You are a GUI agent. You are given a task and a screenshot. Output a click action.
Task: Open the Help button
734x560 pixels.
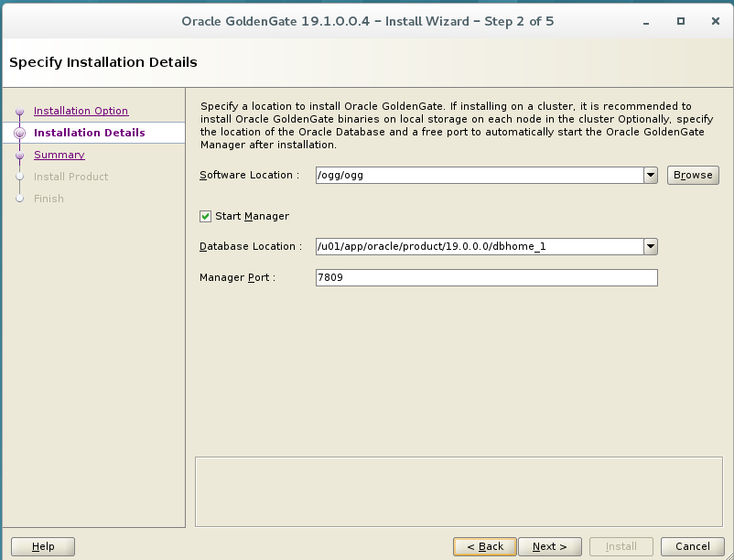43,546
